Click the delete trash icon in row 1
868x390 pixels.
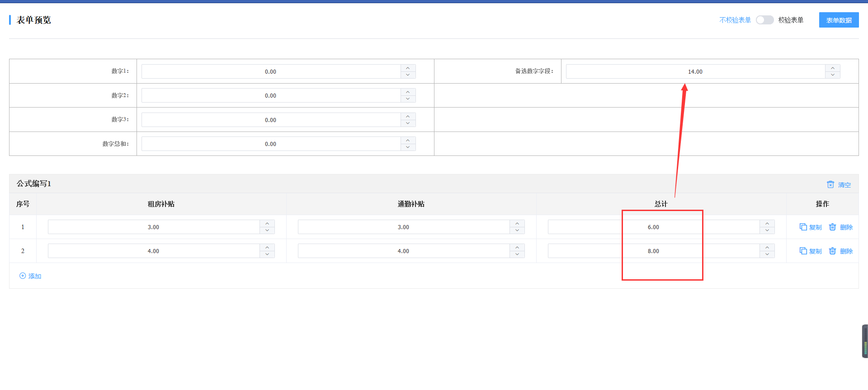(832, 227)
